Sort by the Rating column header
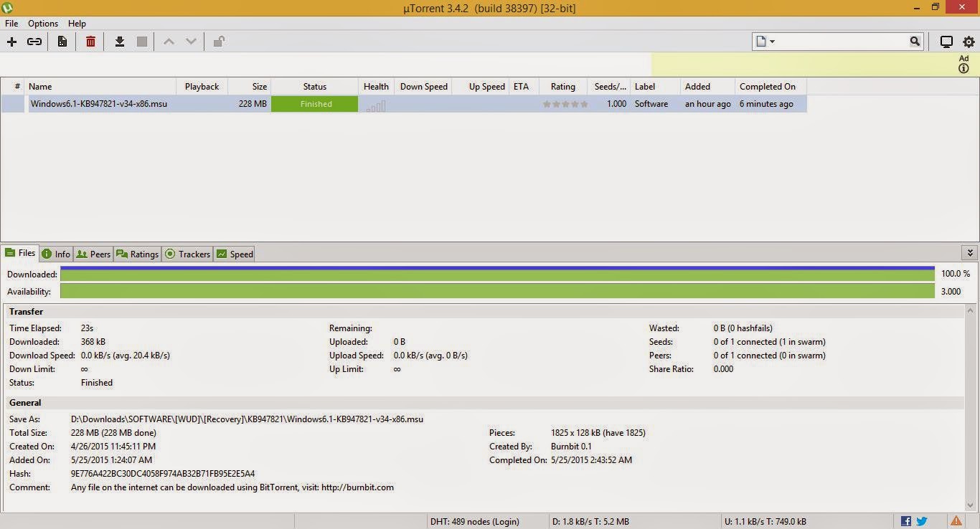 pyautogui.click(x=563, y=86)
